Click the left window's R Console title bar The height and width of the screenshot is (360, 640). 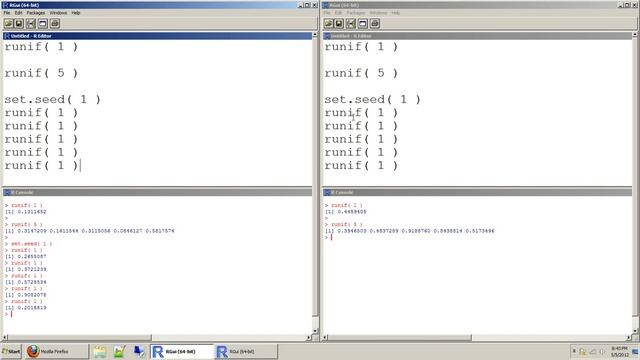click(157, 192)
